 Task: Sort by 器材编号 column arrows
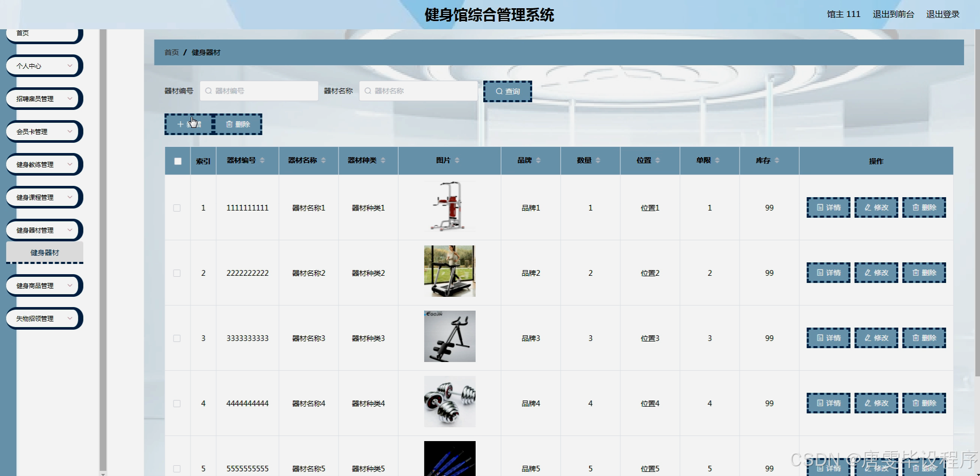coord(262,161)
